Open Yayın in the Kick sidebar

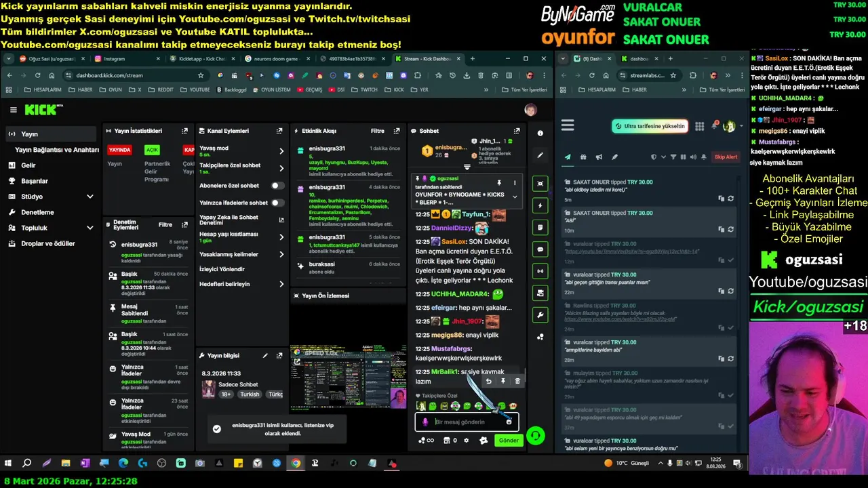51,134
